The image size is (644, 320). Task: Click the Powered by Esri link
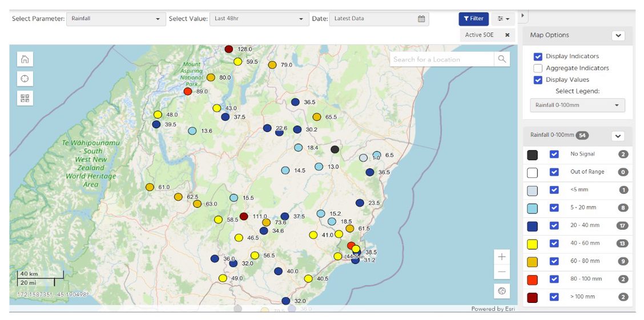pyautogui.click(x=493, y=309)
